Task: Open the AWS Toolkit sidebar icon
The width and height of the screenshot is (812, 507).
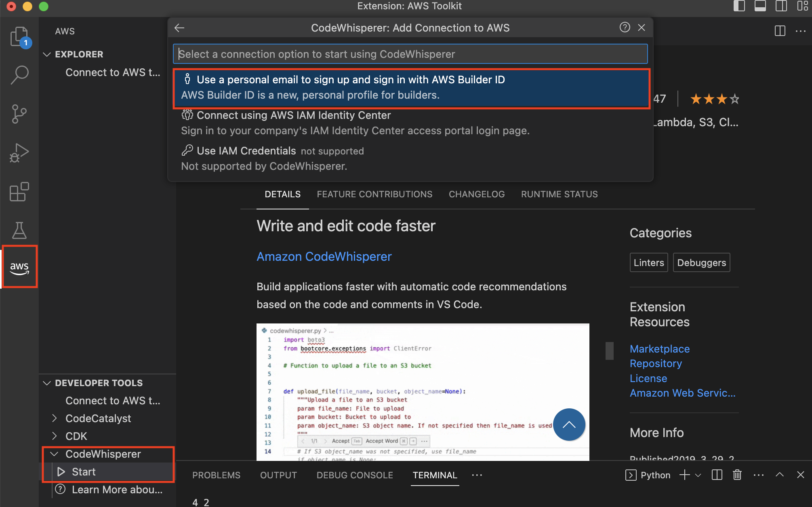Action: click(x=19, y=267)
